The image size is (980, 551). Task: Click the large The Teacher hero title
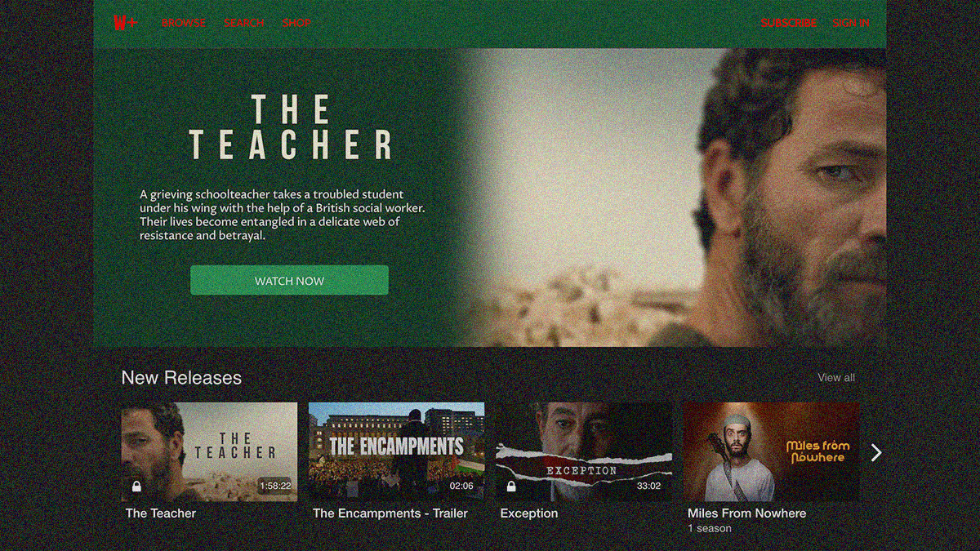(x=291, y=127)
